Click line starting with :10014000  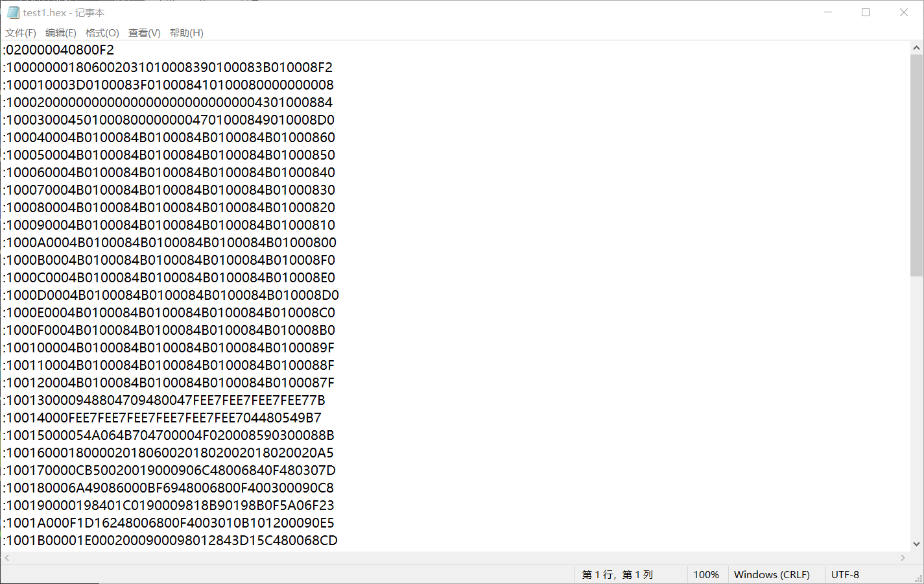pyautogui.click(x=162, y=418)
